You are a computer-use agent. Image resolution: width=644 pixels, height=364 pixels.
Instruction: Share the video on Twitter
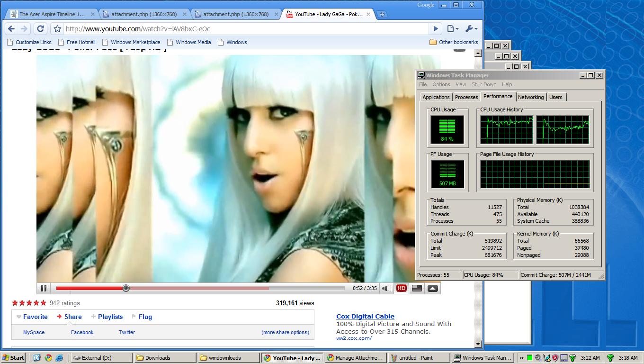coord(127,332)
